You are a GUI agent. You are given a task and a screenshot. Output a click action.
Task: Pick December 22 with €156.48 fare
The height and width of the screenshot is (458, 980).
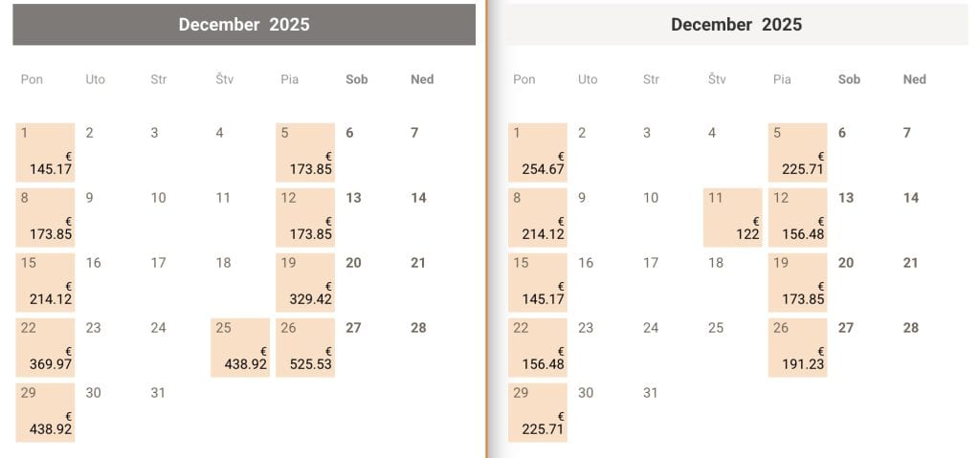coord(538,347)
